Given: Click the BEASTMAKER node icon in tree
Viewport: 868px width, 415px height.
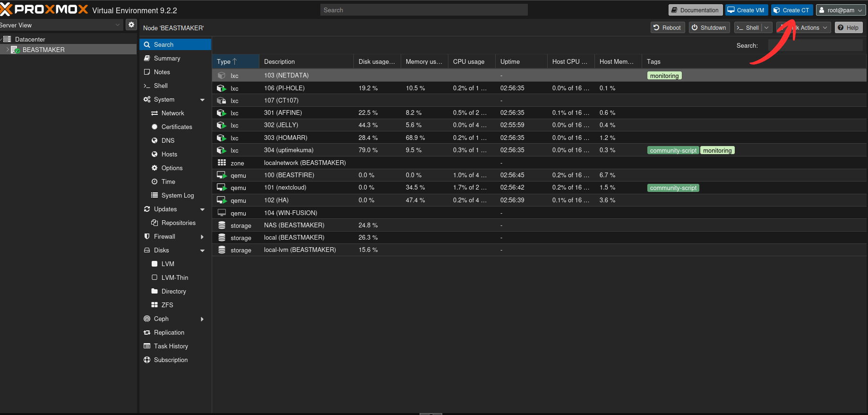Looking at the screenshot, I should (x=15, y=50).
